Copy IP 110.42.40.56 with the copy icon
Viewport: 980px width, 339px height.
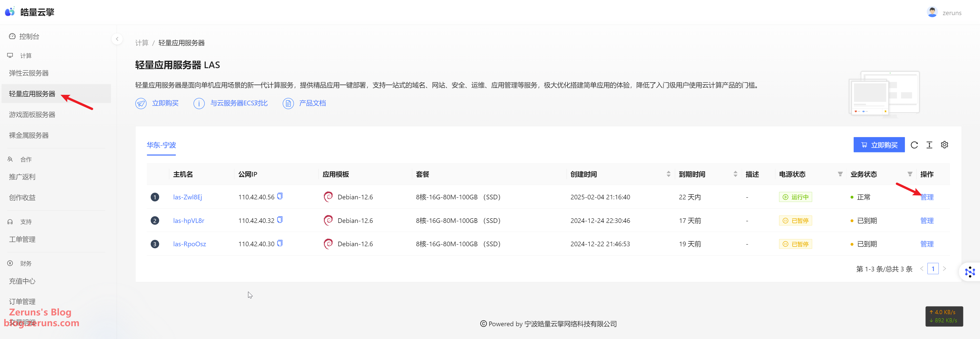point(280,196)
